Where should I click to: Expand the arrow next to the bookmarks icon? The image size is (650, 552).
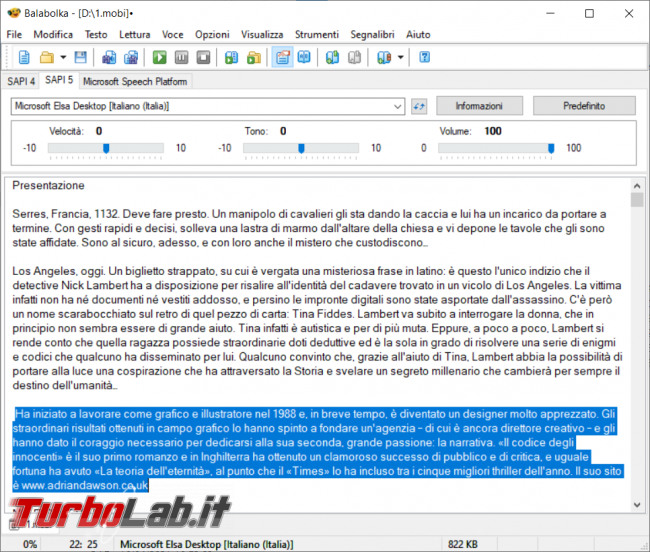click(400, 57)
